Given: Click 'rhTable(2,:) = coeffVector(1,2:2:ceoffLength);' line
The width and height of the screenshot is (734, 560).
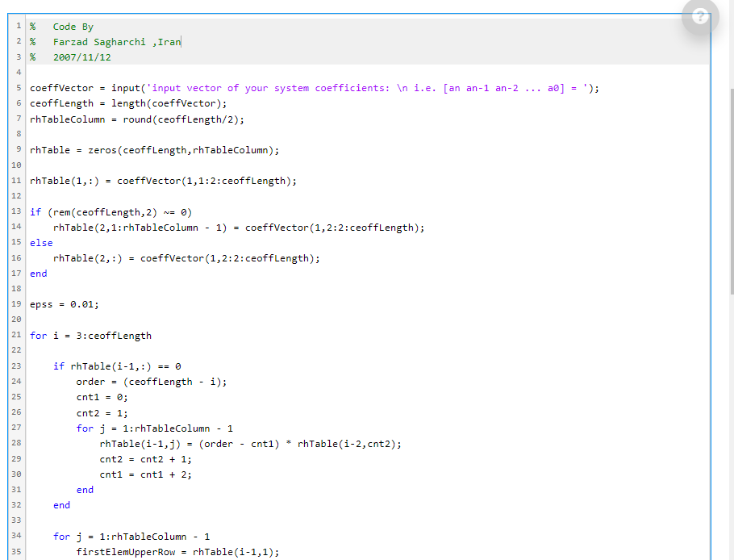Looking at the screenshot, I should click(186, 258).
